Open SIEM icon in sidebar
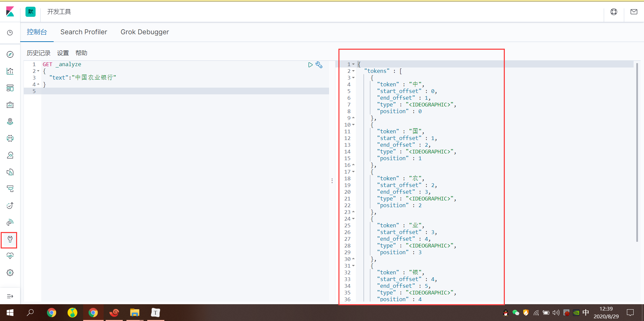The image size is (644, 321). (10, 222)
